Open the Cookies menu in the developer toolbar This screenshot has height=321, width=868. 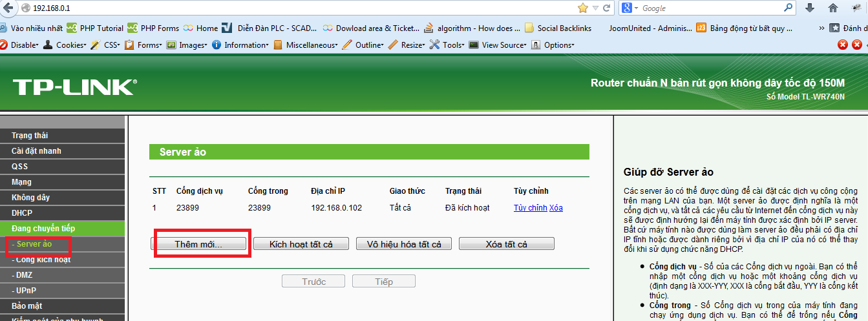65,45
